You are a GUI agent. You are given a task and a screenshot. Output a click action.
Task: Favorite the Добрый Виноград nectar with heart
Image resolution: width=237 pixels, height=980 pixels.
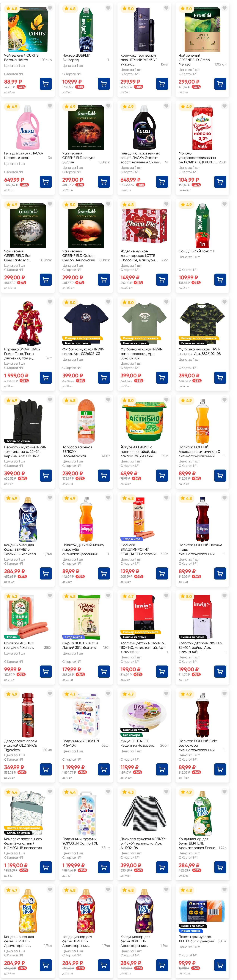pyautogui.click(x=108, y=8)
